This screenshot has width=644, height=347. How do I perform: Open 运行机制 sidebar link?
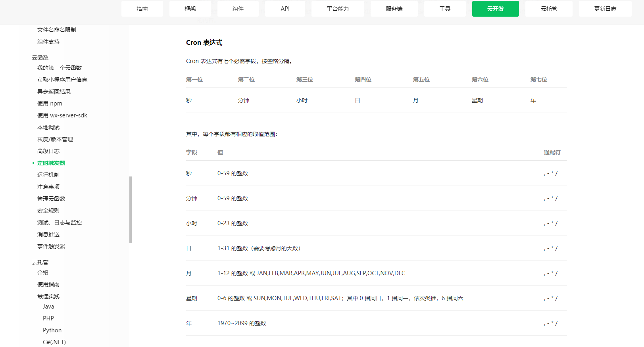tap(48, 175)
